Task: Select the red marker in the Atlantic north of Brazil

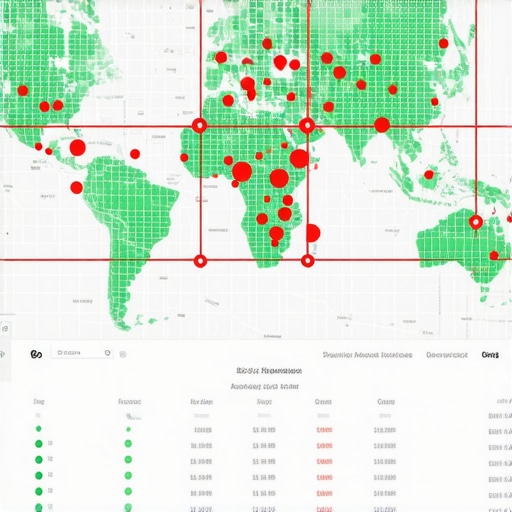Action: (135, 154)
